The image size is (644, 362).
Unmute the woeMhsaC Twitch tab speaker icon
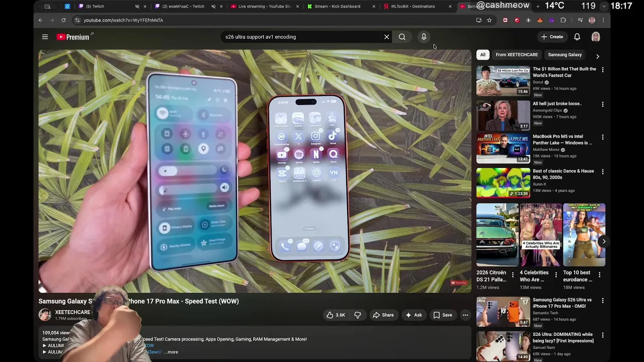tap(213, 7)
